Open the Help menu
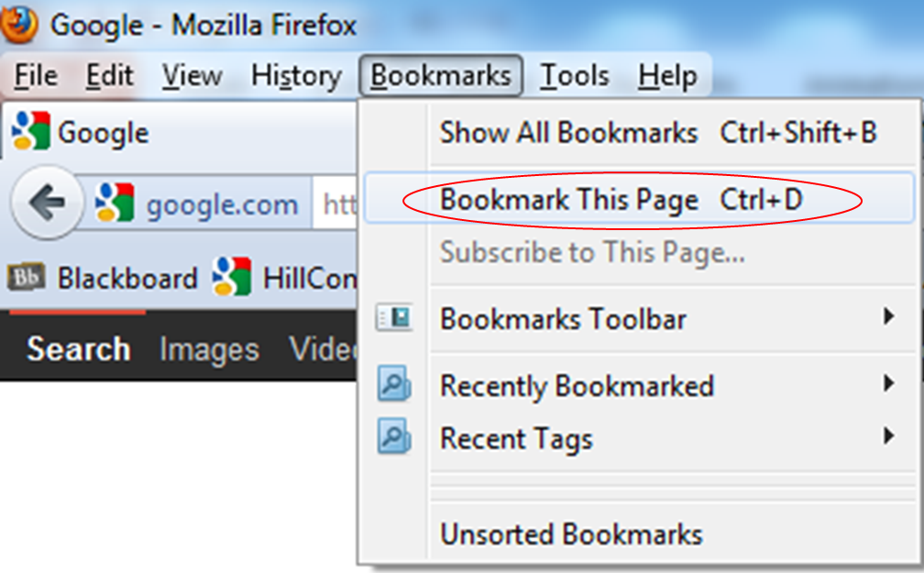The width and height of the screenshot is (924, 573). pyautogui.click(x=667, y=75)
